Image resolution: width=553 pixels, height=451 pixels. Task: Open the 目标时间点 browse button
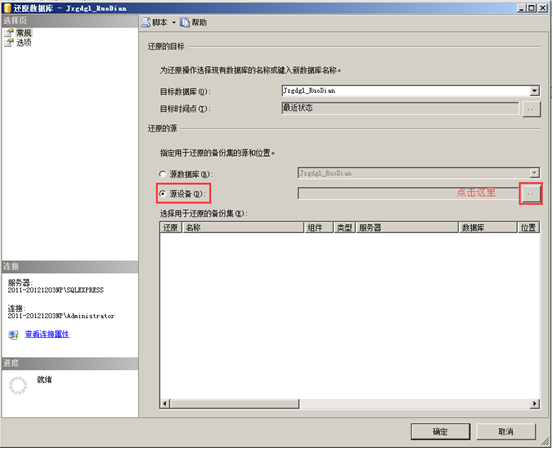point(531,109)
